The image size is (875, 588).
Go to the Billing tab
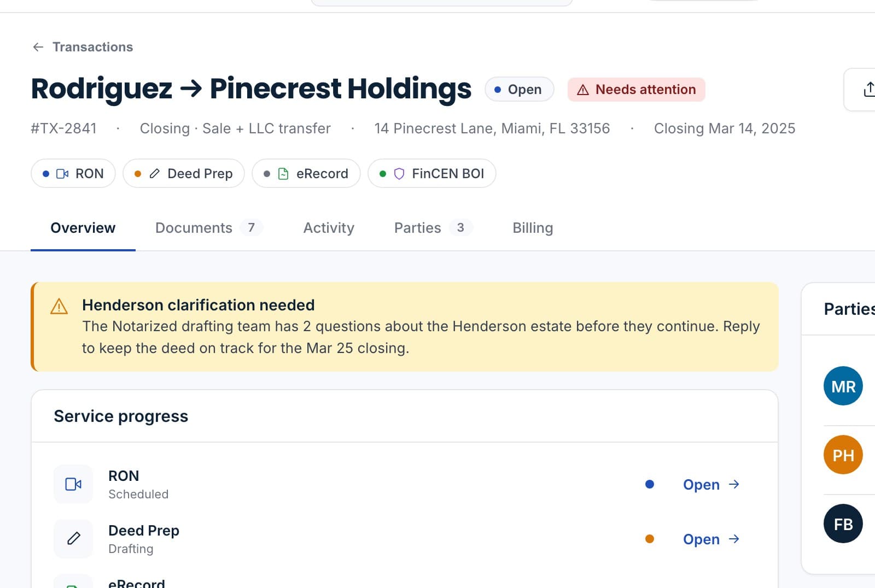(x=533, y=228)
